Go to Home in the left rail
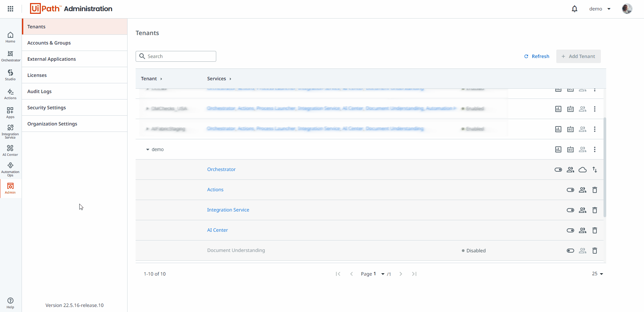Image resolution: width=644 pixels, height=312 pixels. (x=10, y=37)
